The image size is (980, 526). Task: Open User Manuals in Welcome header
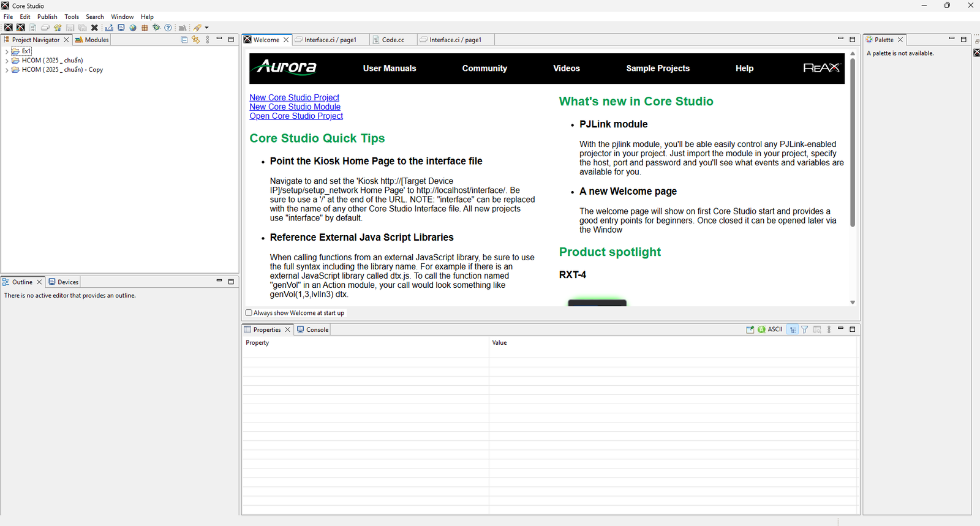pyautogui.click(x=390, y=68)
